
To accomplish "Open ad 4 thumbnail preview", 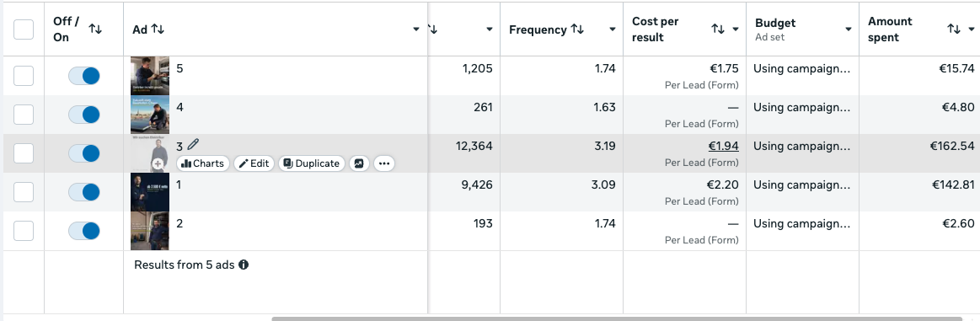I will click(x=150, y=115).
